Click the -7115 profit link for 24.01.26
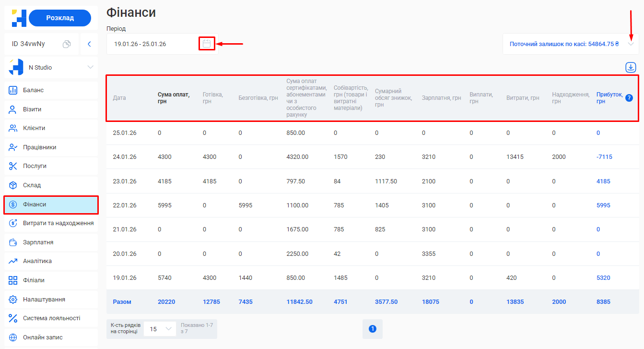Viewport: 644px width, 349px height. coord(604,157)
